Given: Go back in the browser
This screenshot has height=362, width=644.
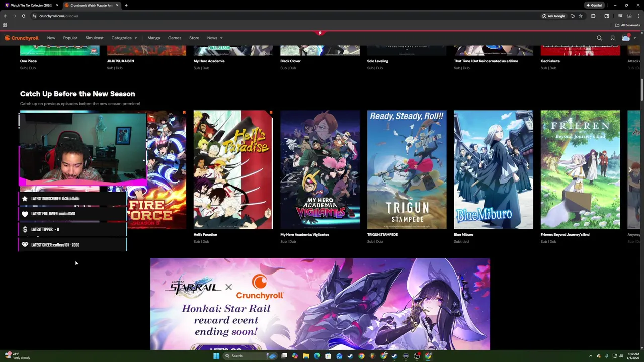Looking at the screenshot, I should (x=6, y=16).
